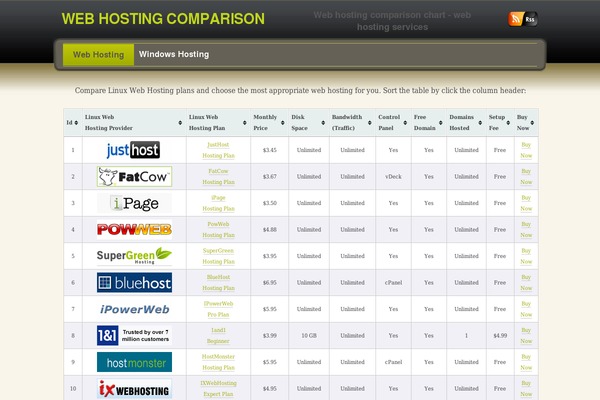Click Buy Now for BlueHost
This screenshot has height=400, width=600.
tap(526, 282)
